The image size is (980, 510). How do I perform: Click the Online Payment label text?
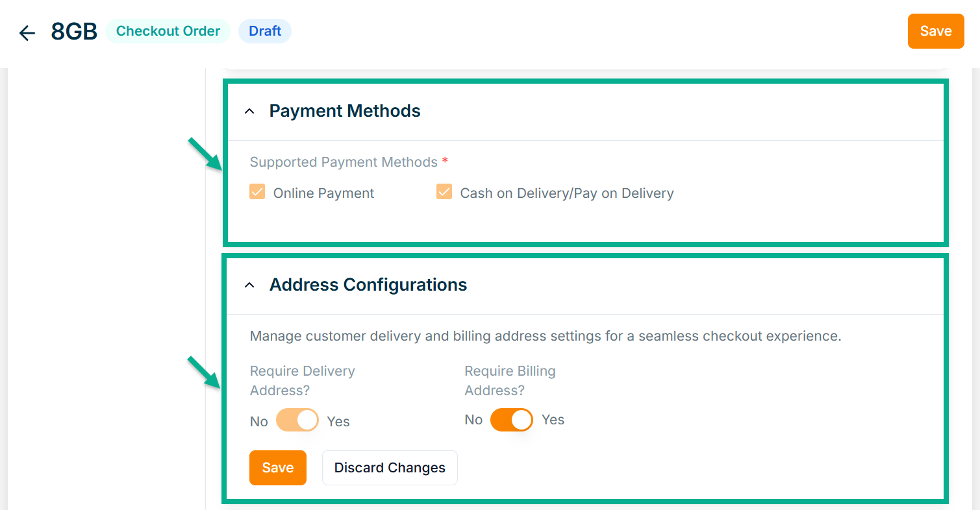[x=323, y=193]
